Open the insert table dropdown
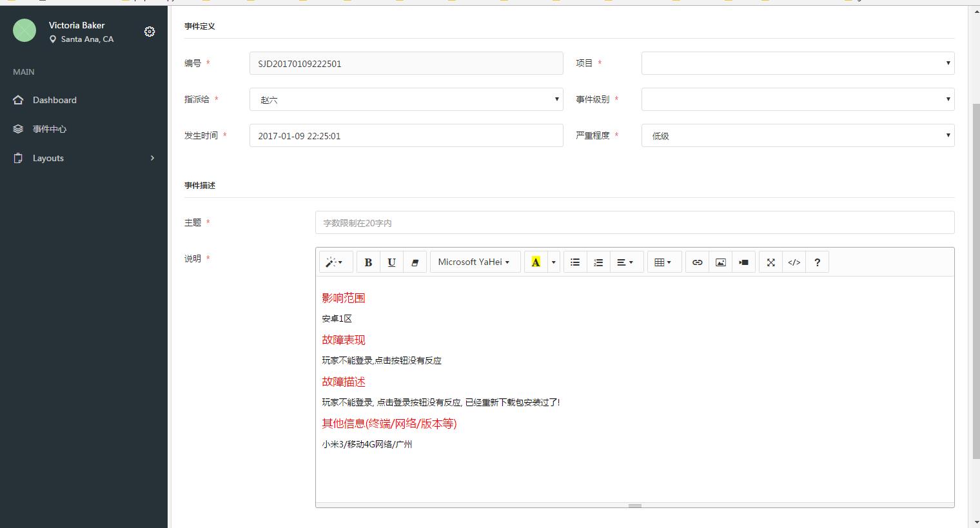 [664, 262]
